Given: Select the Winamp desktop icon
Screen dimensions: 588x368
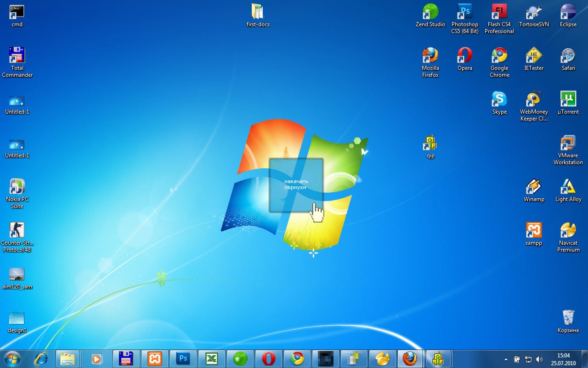Looking at the screenshot, I should coord(534,190).
